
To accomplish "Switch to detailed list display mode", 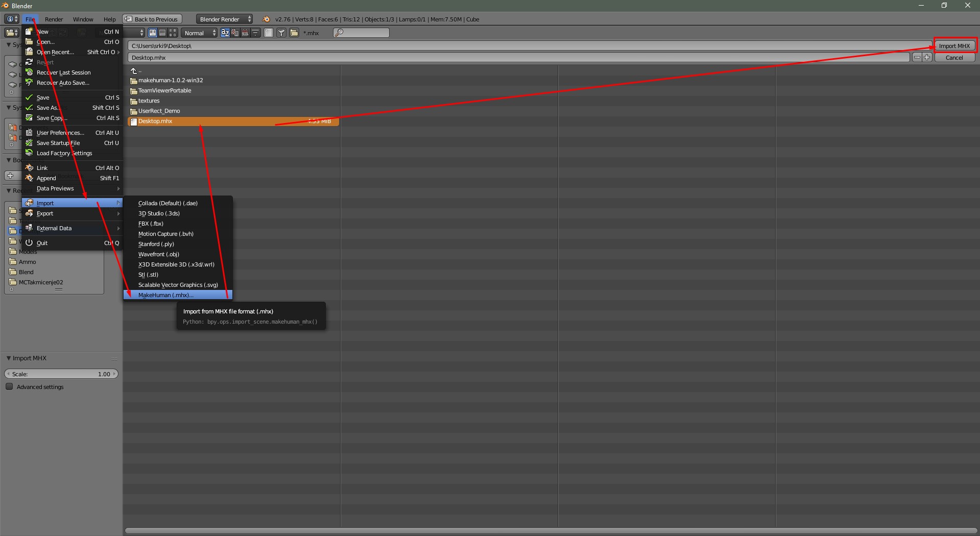I will 162,33.
